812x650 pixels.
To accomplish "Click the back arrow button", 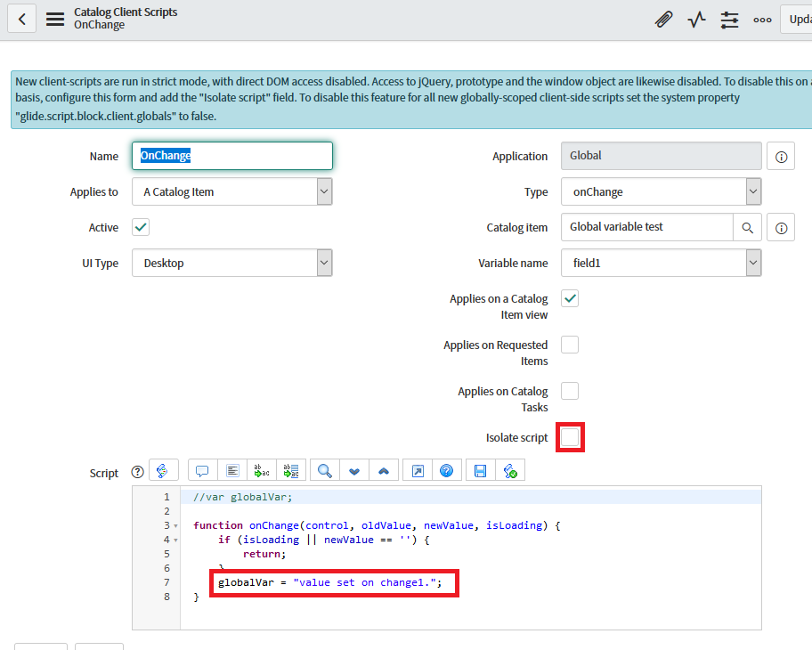I will click(x=21, y=19).
